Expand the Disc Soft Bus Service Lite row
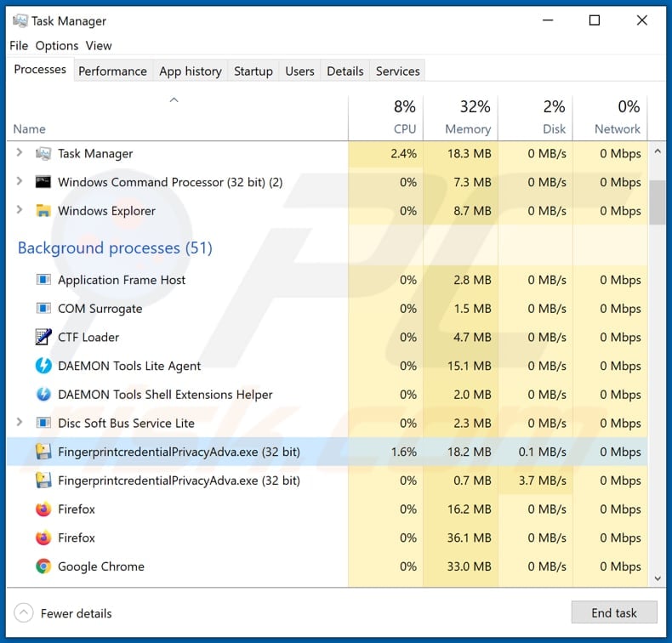Image resolution: width=672 pixels, height=643 pixels. [x=19, y=423]
